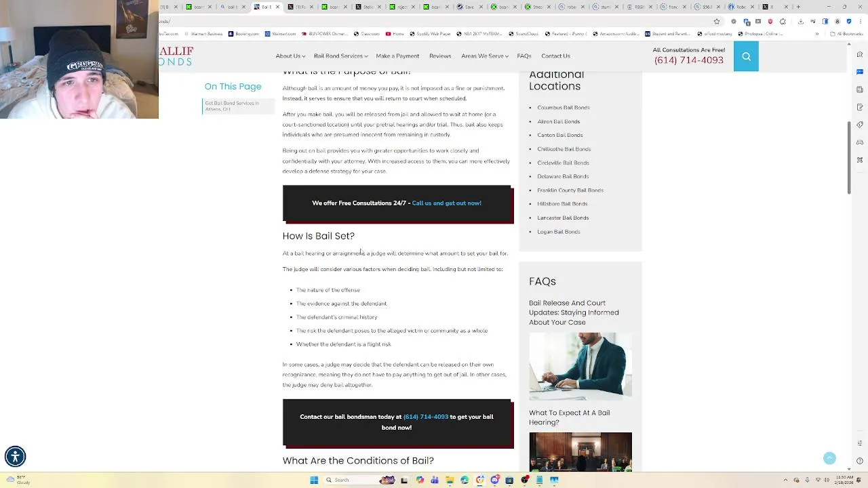
Task: Open the browser Extensions puzzle icon
Action: point(782,22)
